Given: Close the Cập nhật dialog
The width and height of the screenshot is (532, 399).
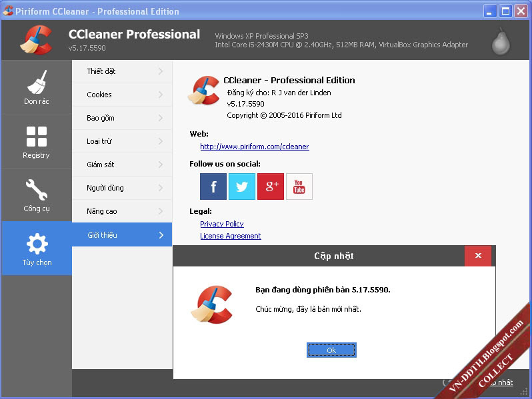Looking at the screenshot, I should pos(478,256).
